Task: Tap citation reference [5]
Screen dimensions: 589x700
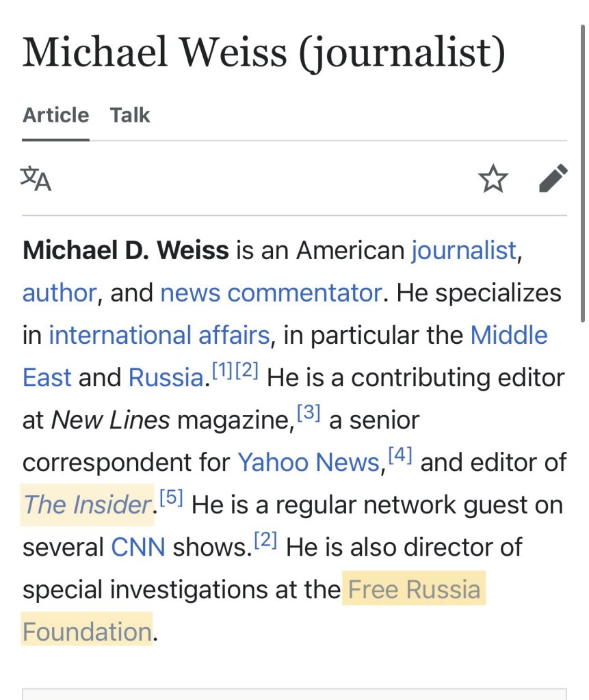Action: click(x=170, y=498)
